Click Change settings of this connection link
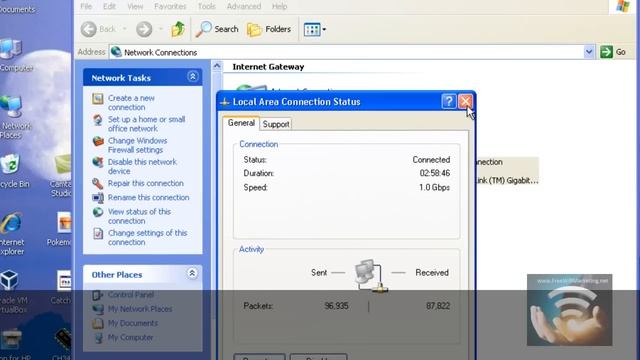 (147, 237)
